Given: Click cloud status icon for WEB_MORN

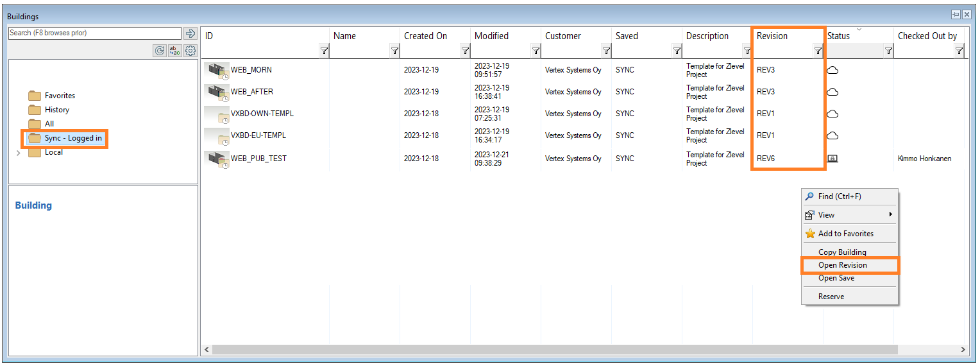Looking at the screenshot, I should [x=832, y=70].
